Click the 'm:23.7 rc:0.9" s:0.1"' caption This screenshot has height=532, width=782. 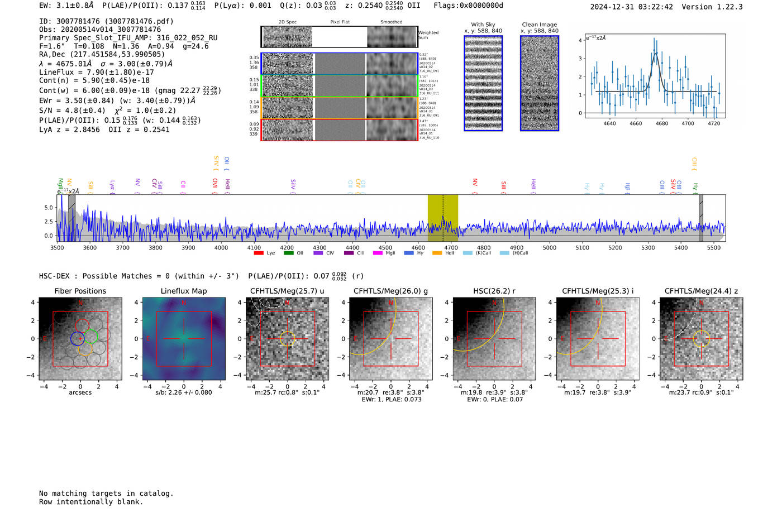click(x=702, y=392)
